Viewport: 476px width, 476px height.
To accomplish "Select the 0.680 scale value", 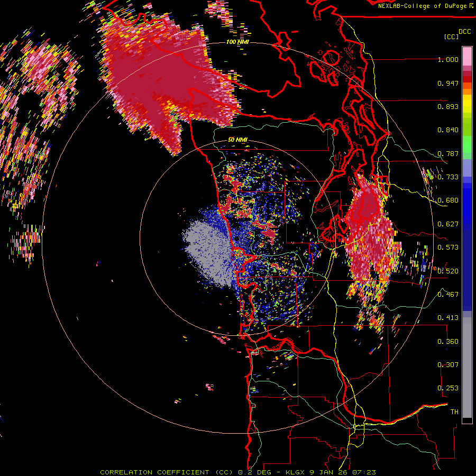I will click(x=448, y=200).
